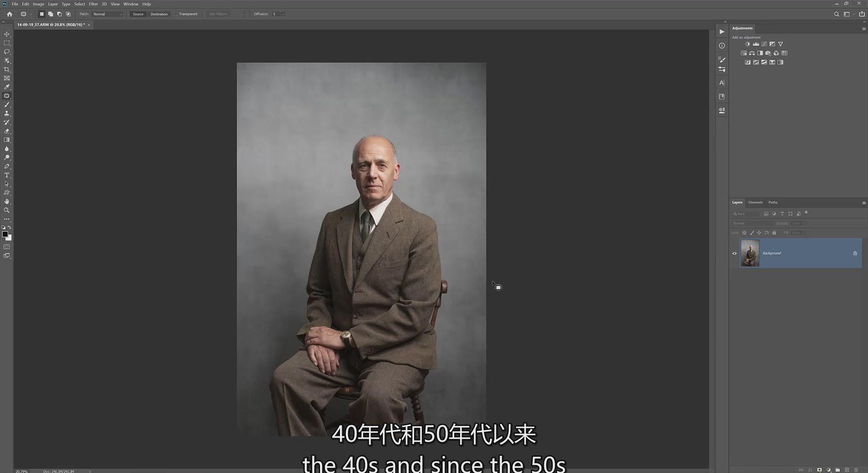Select the Crop tool
Screen dimensions: 868x473
[x=7, y=69]
